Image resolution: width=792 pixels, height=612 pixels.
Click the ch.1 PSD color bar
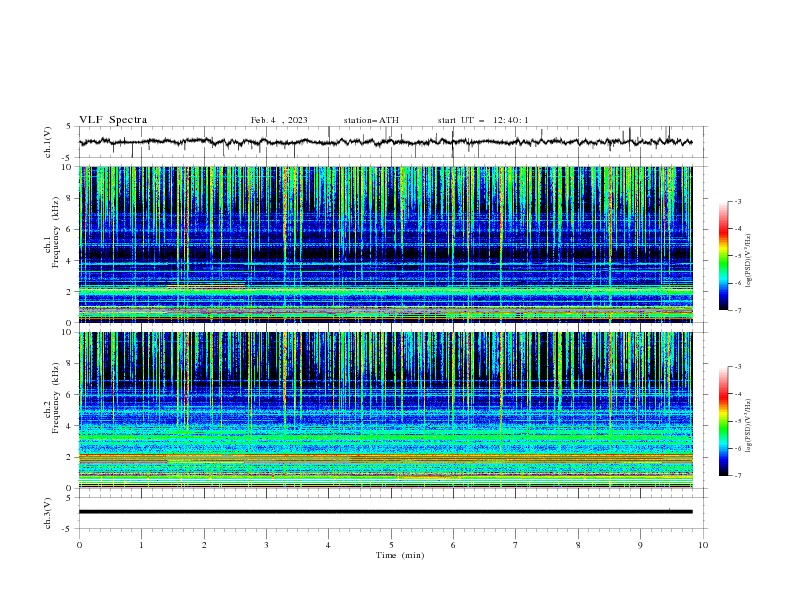click(723, 256)
